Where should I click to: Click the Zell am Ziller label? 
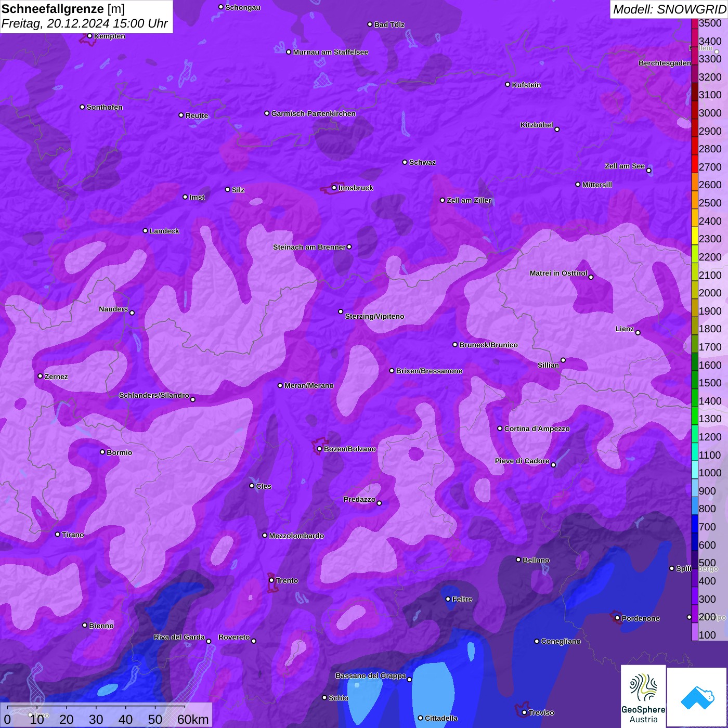pos(469,200)
